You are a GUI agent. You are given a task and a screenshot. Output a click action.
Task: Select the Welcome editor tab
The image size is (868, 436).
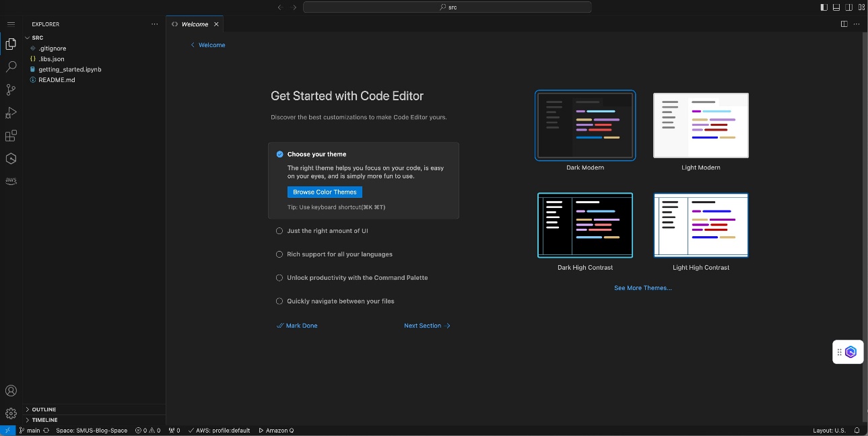click(195, 24)
